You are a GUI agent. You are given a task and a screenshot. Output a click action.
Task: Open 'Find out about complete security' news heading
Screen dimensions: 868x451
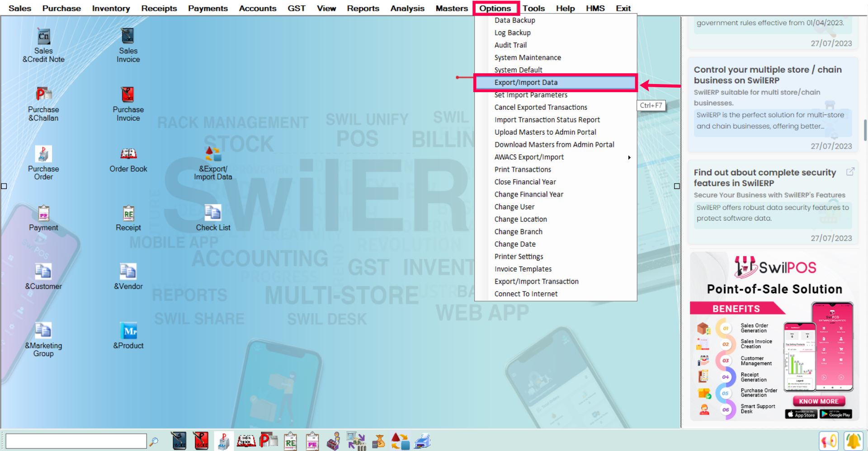pyautogui.click(x=765, y=178)
